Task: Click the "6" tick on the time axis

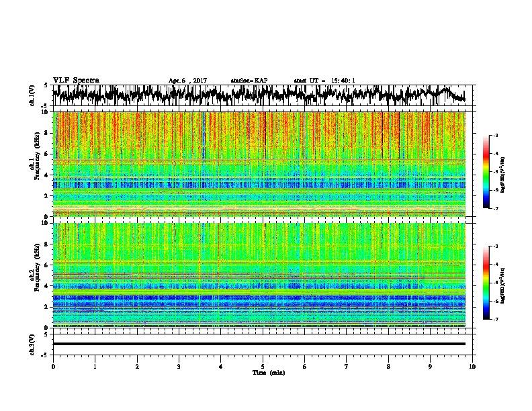Action: coord(304,367)
